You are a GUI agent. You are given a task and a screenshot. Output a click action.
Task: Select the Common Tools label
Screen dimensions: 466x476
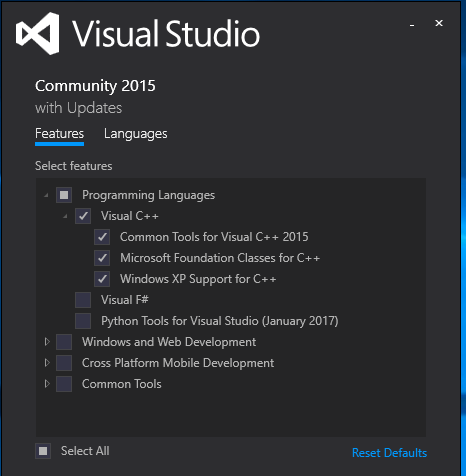point(122,384)
